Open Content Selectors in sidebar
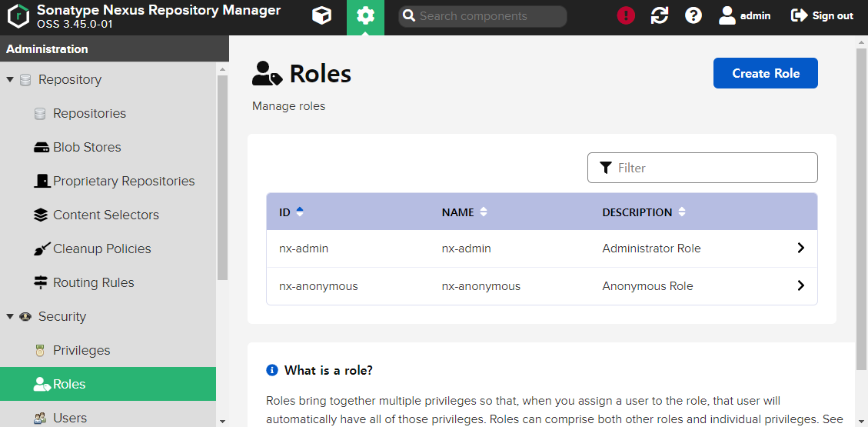The width and height of the screenshot is (868, 427). point(106,215)
